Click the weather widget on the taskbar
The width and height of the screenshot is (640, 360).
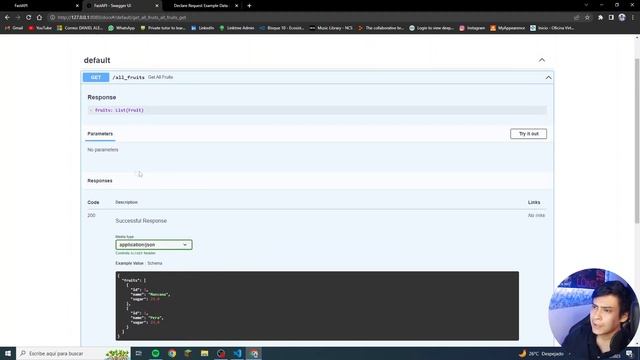point(542,353)
